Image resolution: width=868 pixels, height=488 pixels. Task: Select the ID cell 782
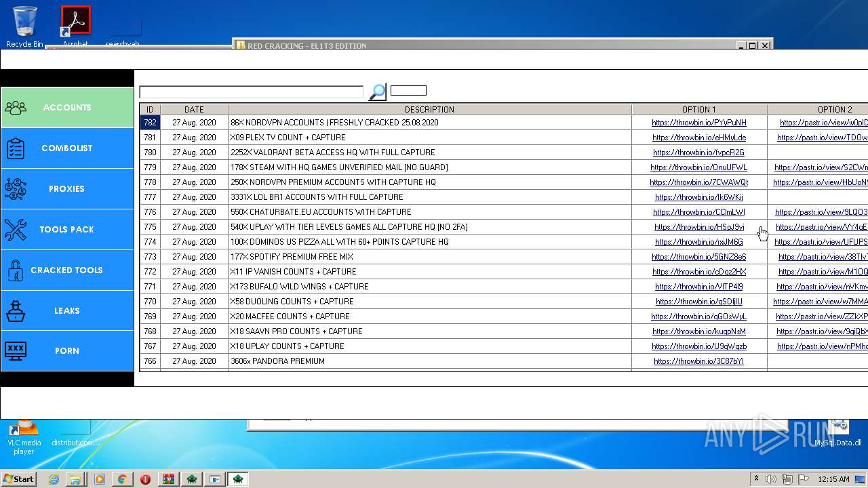coord(150,123)
